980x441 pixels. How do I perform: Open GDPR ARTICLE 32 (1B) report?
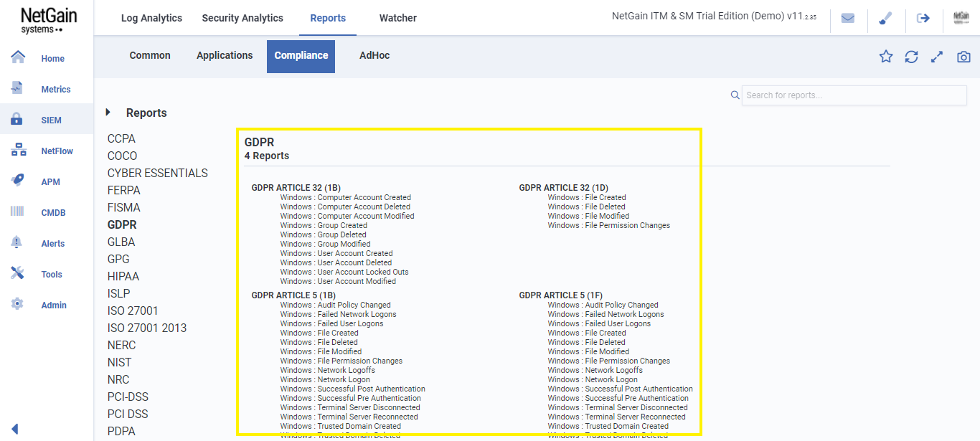pos(296,188)
